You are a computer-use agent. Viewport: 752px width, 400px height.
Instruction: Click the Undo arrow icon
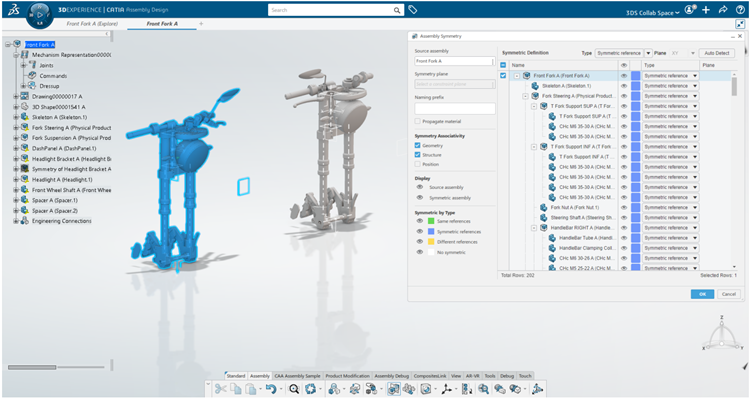pos(271,388)
